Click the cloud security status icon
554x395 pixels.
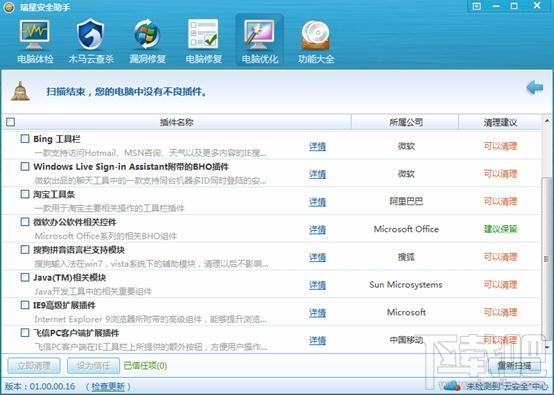point(452,386)
